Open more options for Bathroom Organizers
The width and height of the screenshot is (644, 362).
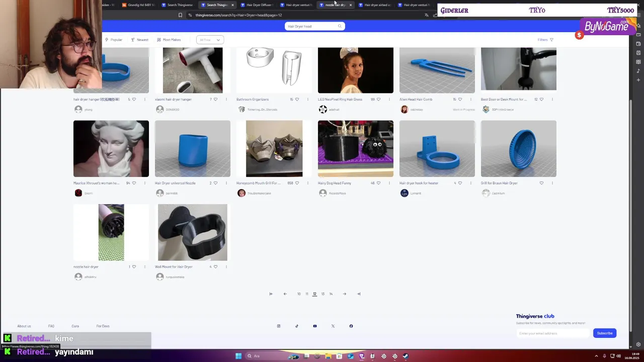coord(307,100)
